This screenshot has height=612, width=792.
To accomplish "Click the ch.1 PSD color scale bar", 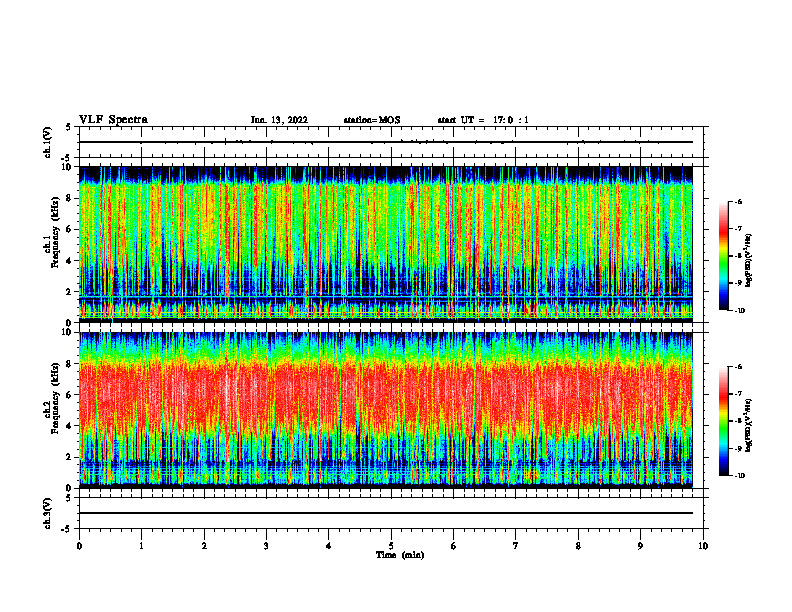I will [723, 256].
